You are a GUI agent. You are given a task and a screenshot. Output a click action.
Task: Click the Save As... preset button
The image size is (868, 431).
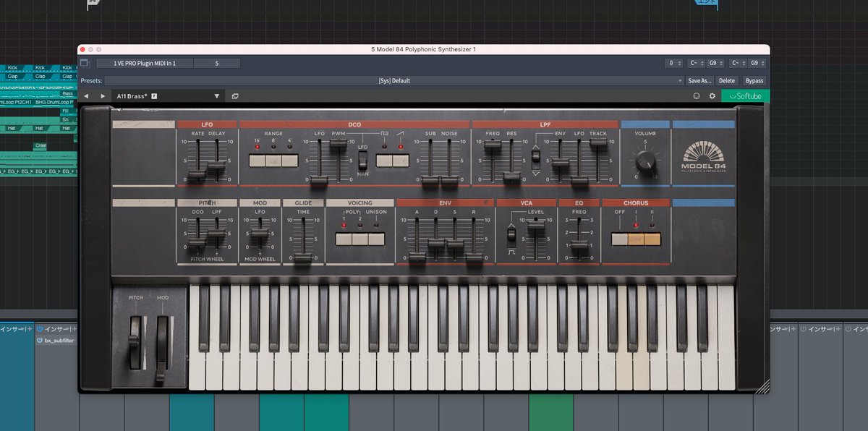click(x=699, y=81)
